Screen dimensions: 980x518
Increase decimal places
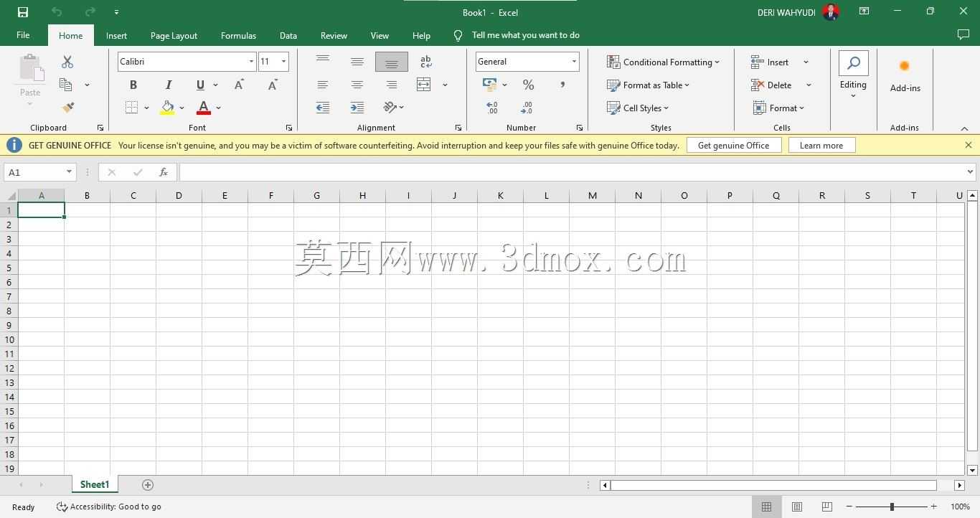coord(492,108)
